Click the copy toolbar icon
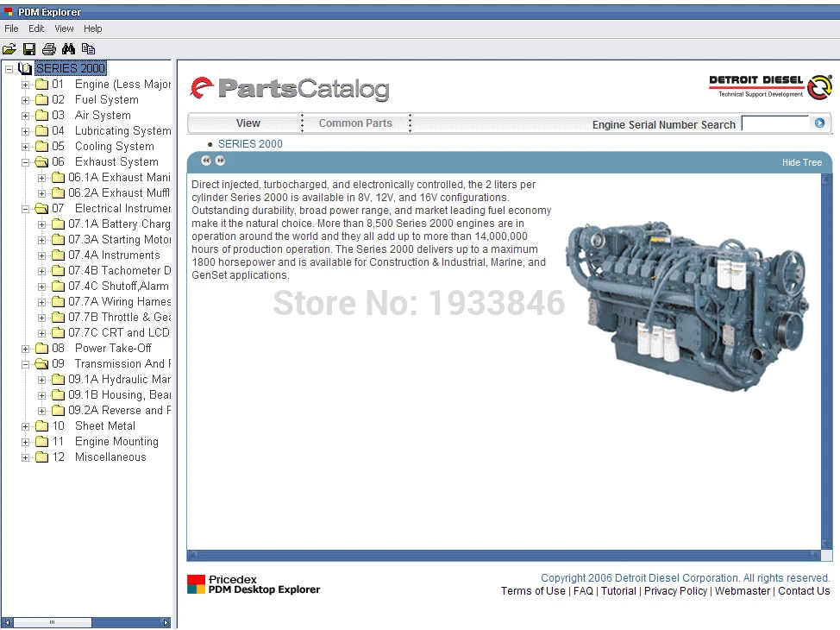The height and width of the screenshot is (630, 840). pyautogui.click(x=88, y=49)
